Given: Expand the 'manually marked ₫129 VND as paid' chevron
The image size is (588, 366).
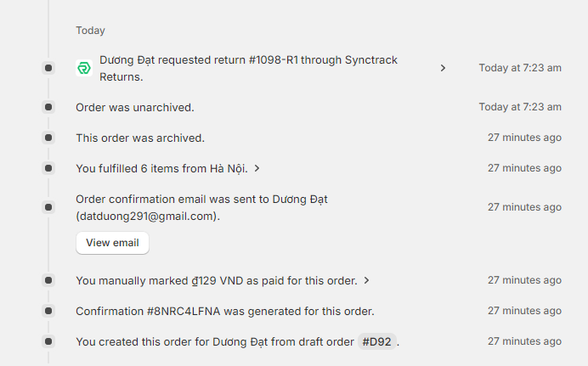Looking at the screenshot, I should coord(367,280).
